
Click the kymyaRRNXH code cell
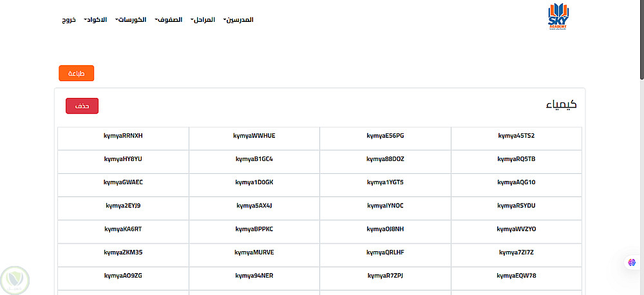(x=123, y=136)
